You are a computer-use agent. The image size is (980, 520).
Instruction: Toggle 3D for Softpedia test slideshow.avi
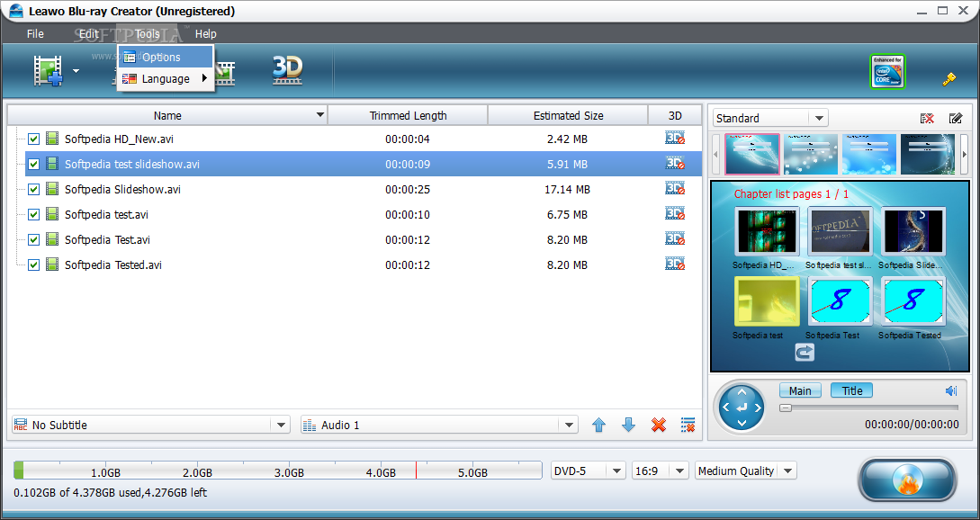click(675, 164)
